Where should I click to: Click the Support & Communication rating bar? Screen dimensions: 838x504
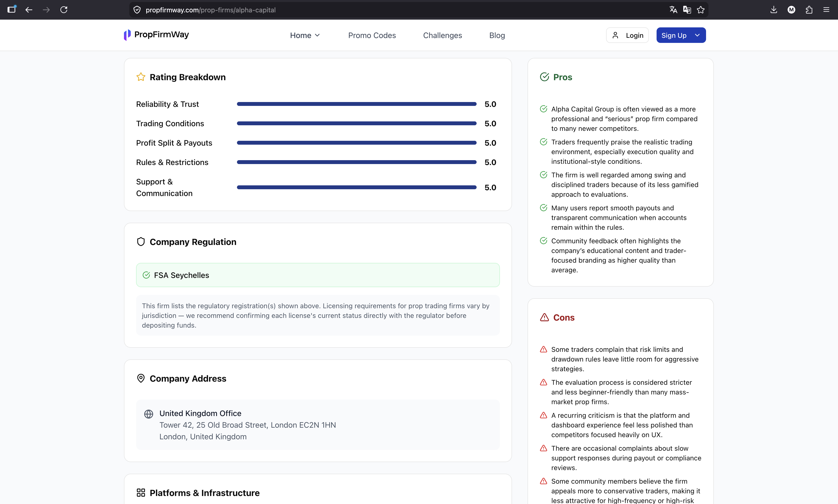(357, 188)
